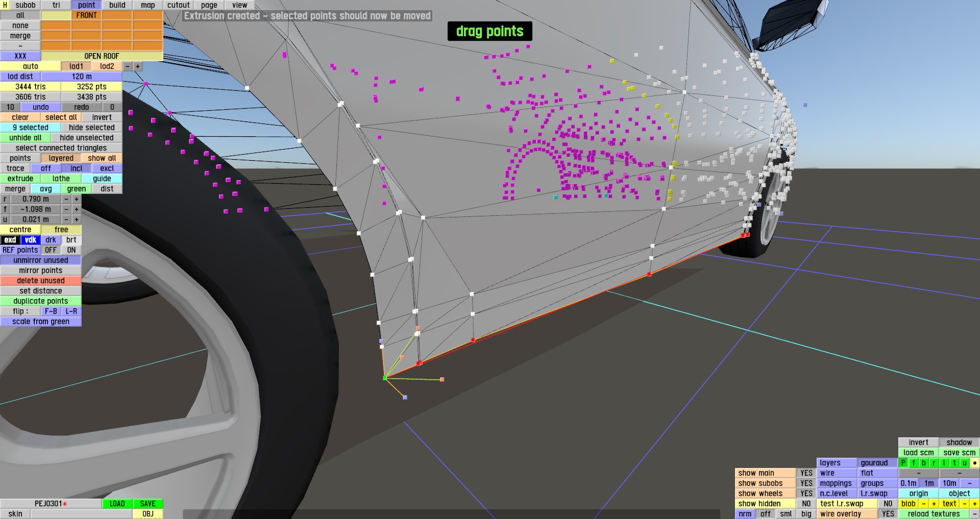The image size is (980, 519).
Task: Click the PEJ0301 model name field
Action: (x=51, y=504)
